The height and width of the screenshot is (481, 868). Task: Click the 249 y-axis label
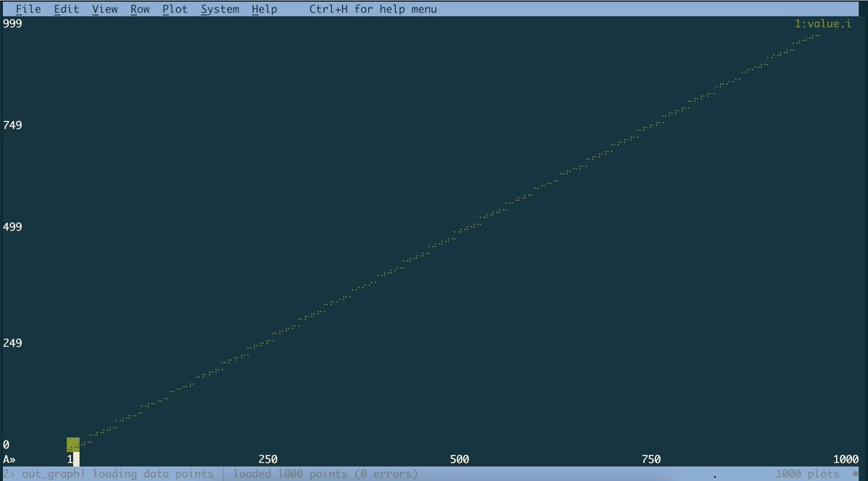(12, 343)
